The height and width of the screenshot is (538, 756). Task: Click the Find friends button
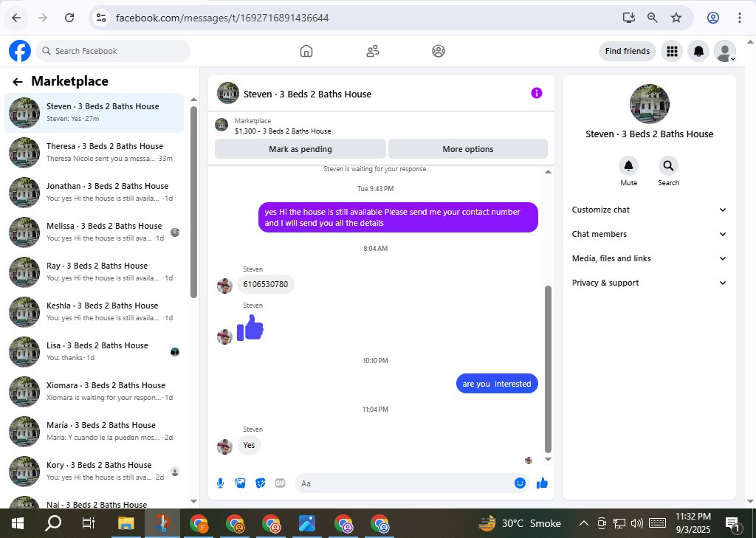628,51
